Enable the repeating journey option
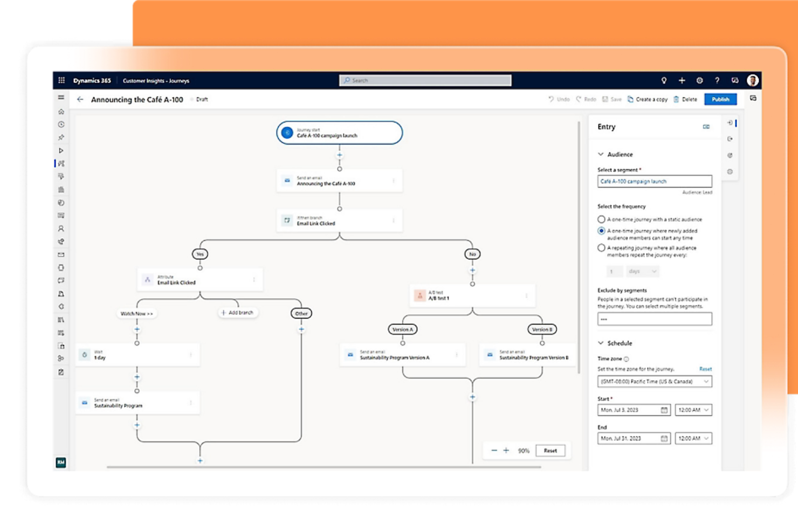This screenshot has width=798, height=532. 601,248
